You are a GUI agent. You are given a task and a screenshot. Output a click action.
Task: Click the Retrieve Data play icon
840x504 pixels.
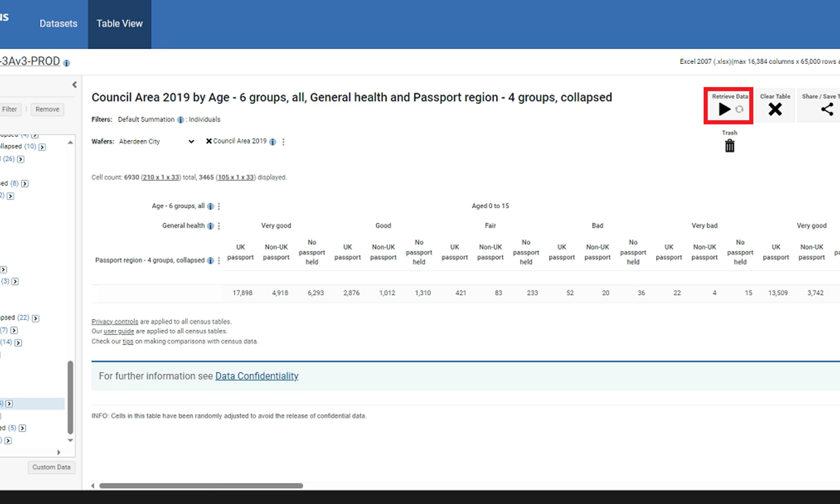[x=724, y=110]
